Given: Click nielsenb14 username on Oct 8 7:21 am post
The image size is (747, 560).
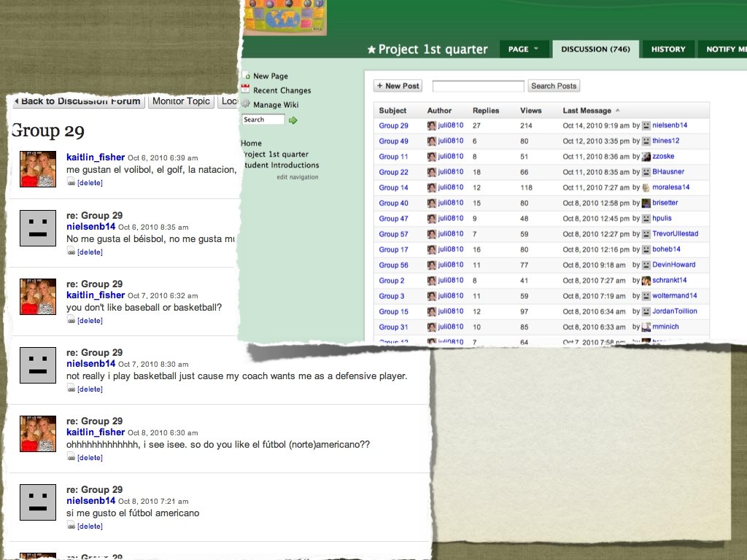Looking at the screenshot, I should [90, 501].
